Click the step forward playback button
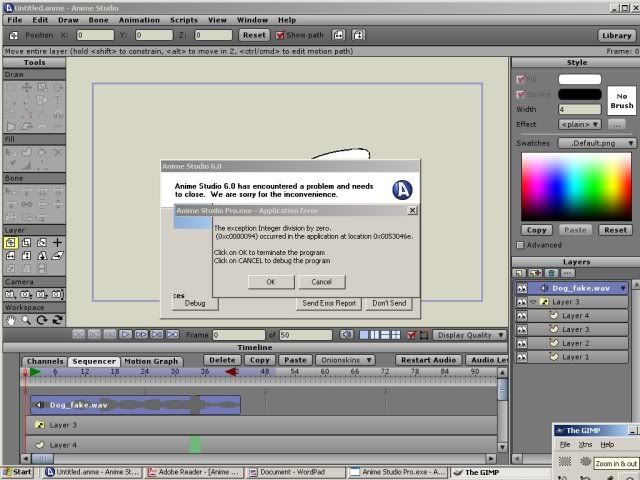Viewport: 640px width, 480px height. [141, 335]
